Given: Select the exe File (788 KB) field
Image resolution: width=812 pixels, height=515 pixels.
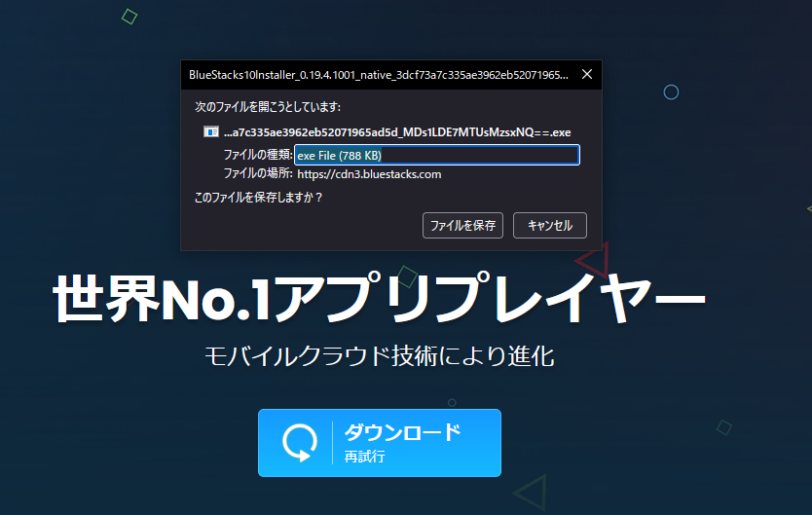Looking at the screenshot, I should click(436, 155).
